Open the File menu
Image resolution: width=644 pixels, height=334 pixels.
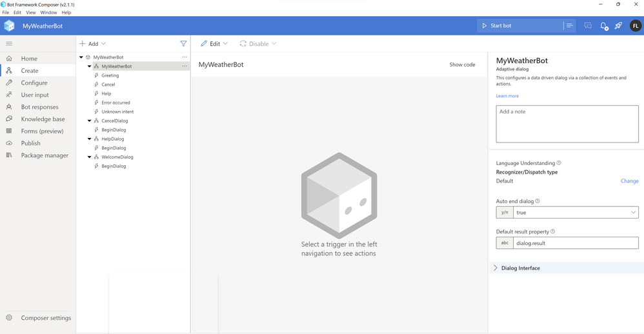5,12
